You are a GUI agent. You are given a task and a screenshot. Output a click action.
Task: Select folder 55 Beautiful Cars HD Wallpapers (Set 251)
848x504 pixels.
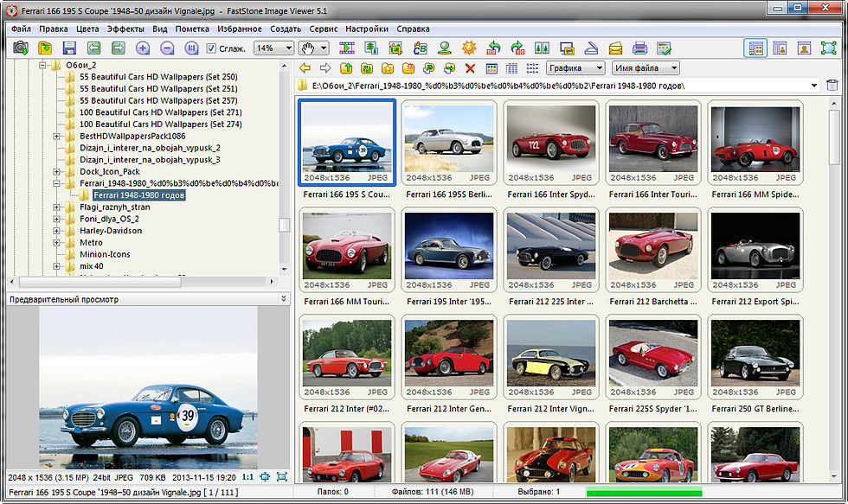[x=158, y=88]
